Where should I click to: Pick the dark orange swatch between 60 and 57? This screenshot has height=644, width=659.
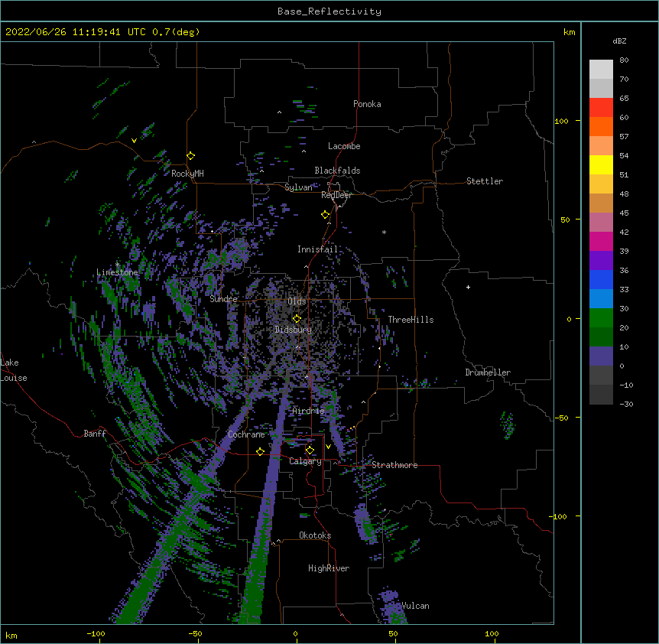[601, 126]
